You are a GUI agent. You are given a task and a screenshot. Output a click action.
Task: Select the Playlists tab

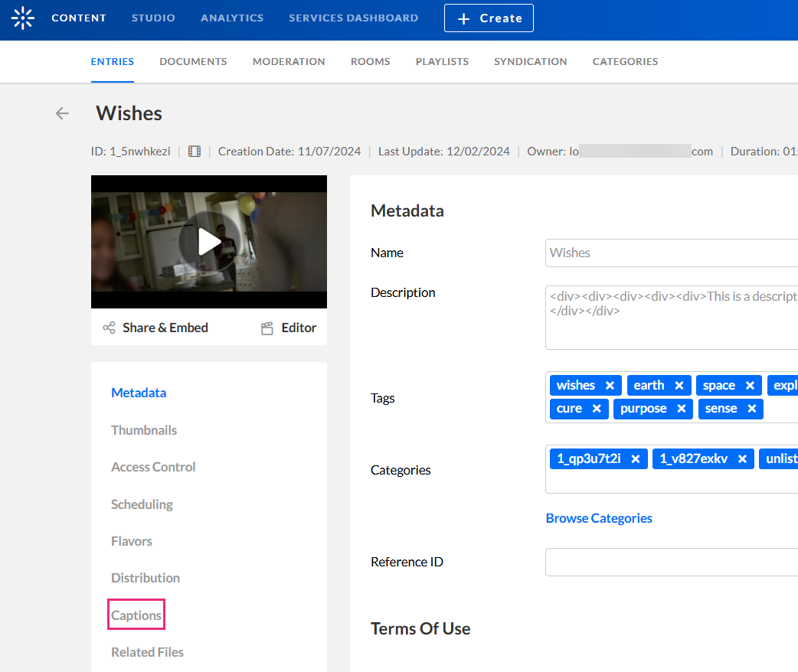(x=442, y=61)
